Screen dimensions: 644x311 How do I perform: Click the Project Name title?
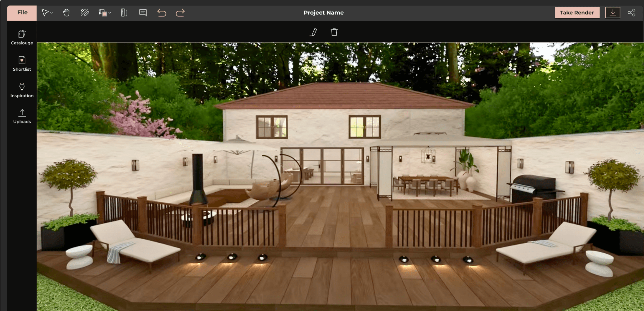323,13
